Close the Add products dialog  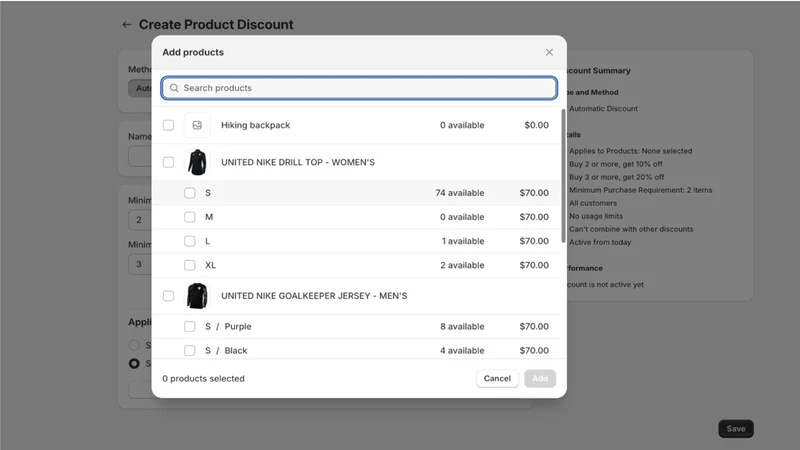549,52
